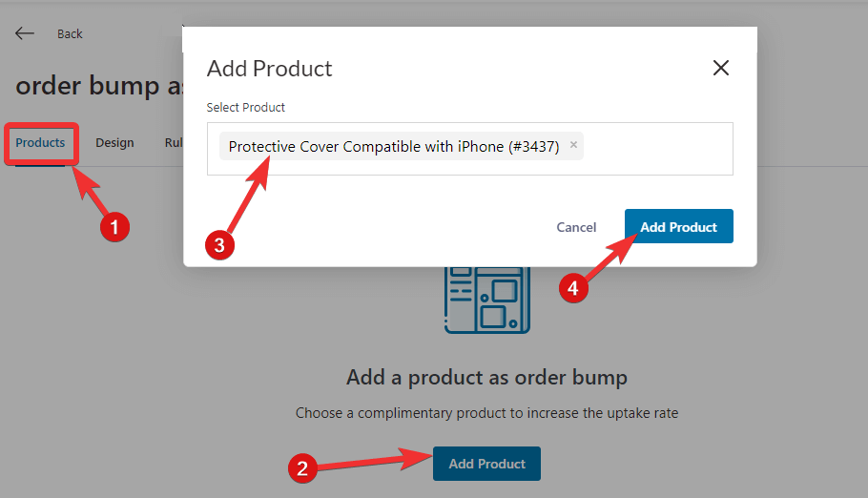Click the 'Add a product as order bump' heading
868x498 pixels.
point(486,377)
